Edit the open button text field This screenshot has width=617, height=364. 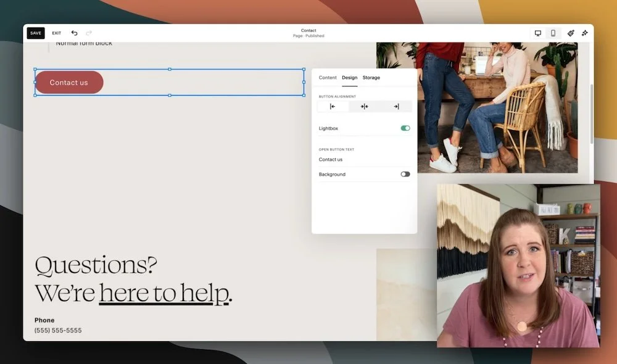pos(365,159)
